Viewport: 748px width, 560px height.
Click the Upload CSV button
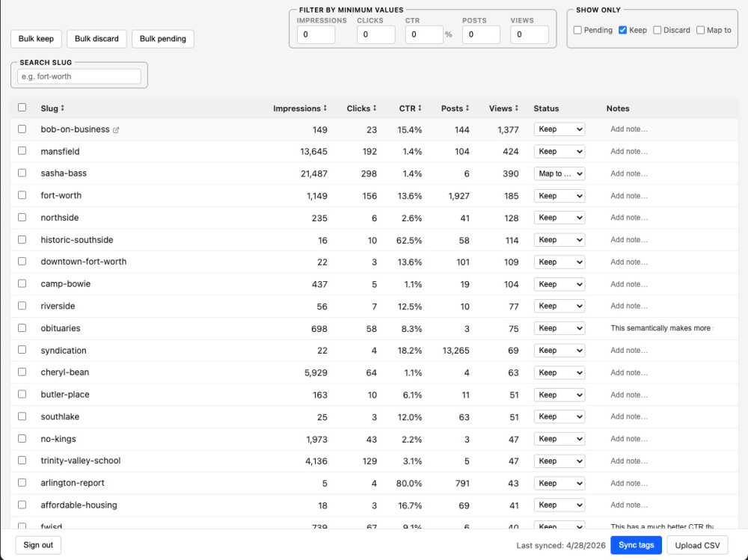697,545
